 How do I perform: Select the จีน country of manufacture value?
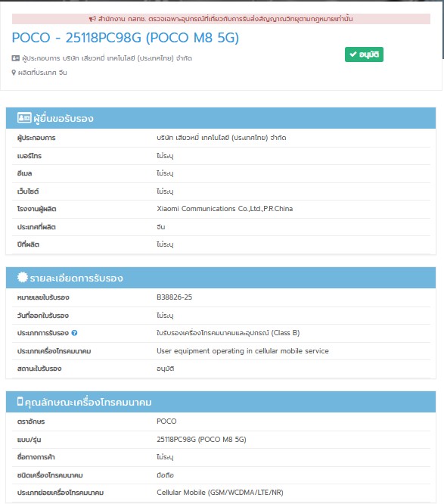(160, 227)
